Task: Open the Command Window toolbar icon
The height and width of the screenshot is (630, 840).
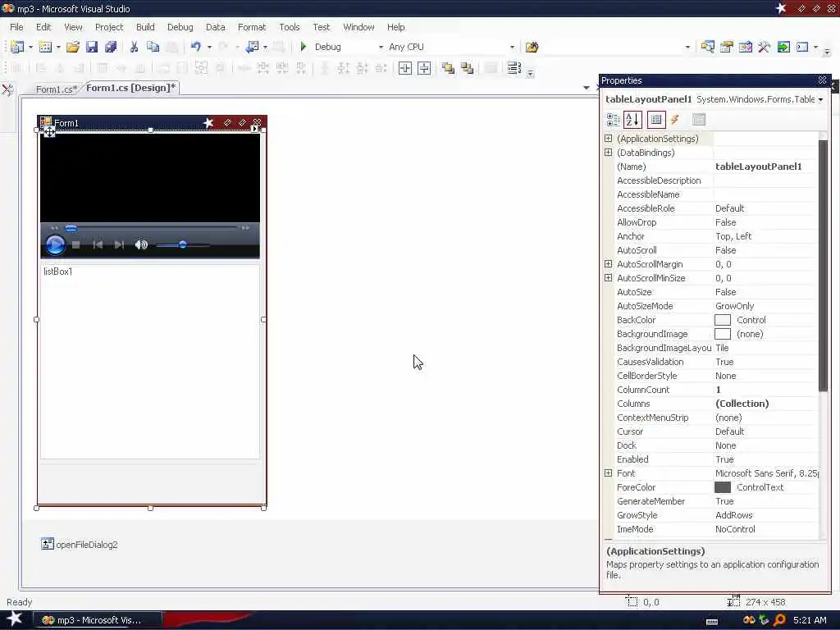Action: click(802, 47)
